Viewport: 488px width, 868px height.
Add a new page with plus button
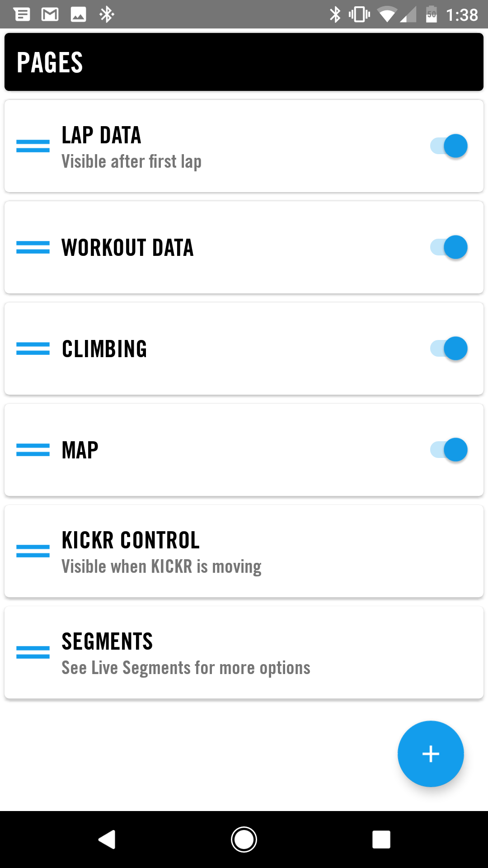[x=431, y=754]
